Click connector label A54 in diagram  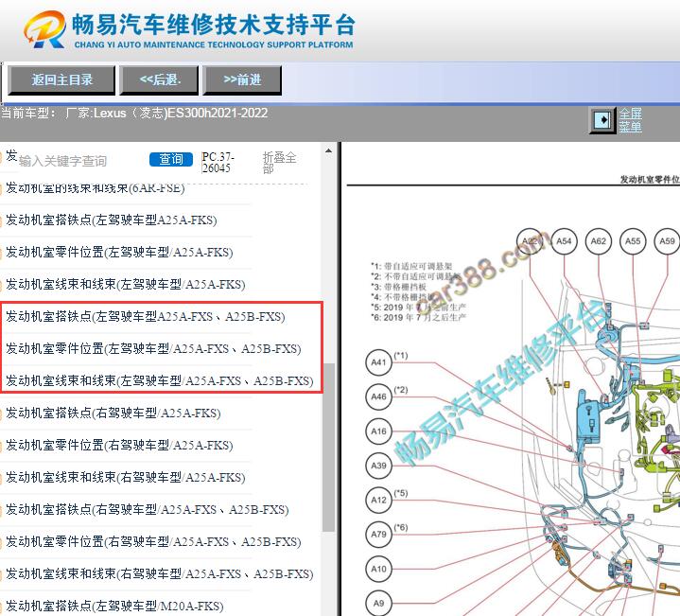pyautogui.click(x=564, y=241)
